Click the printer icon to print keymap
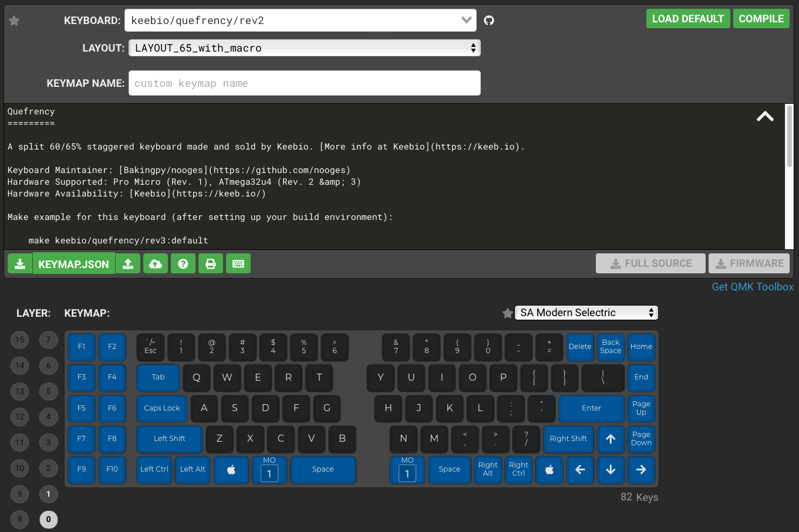This screenshot has width=799, height=532. pyautogui.click(x=211, y=264)
